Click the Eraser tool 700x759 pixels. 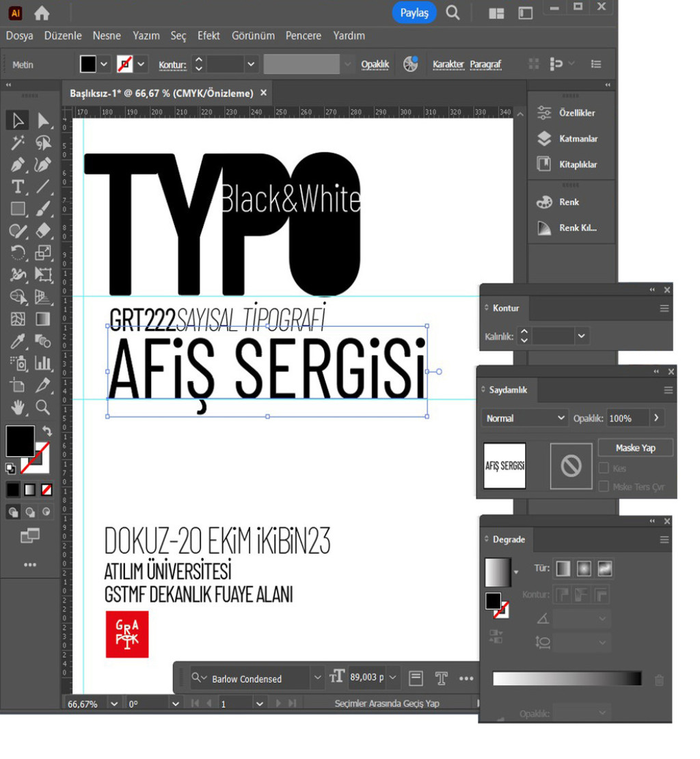(x=43, y=231)
